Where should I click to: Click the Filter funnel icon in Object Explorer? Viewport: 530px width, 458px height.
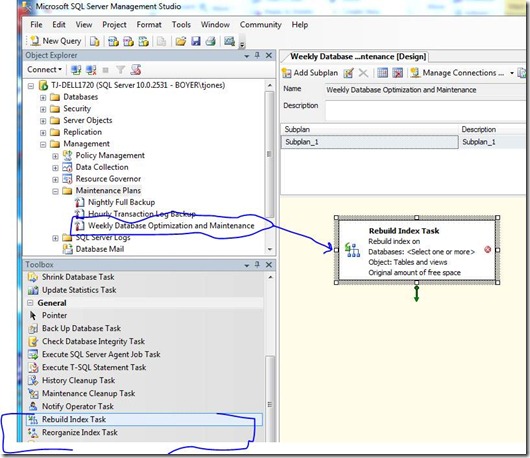pos(120,70)
